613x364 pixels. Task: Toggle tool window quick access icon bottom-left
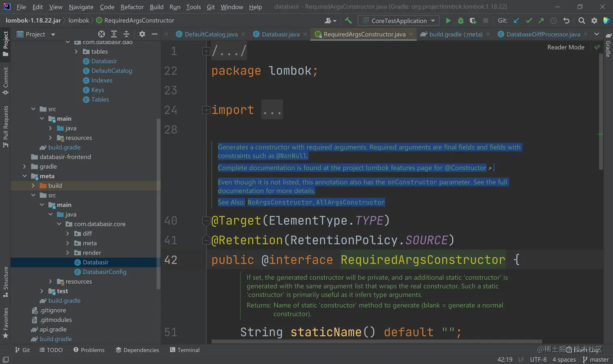(6, 360)
